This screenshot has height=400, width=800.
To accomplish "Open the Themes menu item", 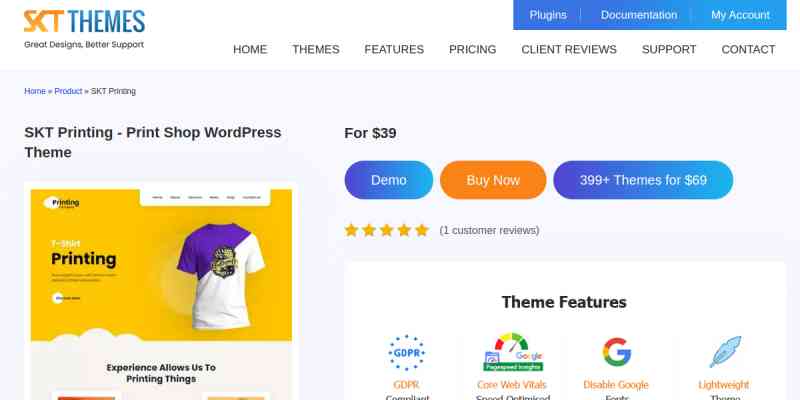I will click(x=316, y=49).
